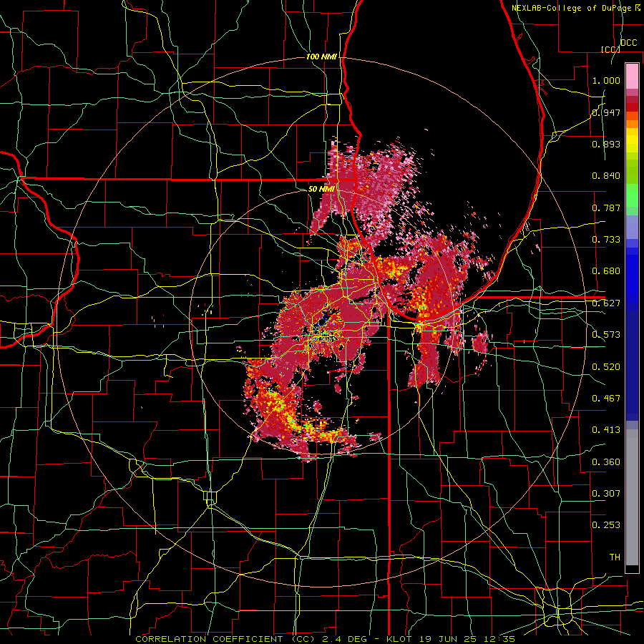This screenshot has height=644, width=644.
Task: Click the 50 NMI range ring label
Action: click(321, 189)
